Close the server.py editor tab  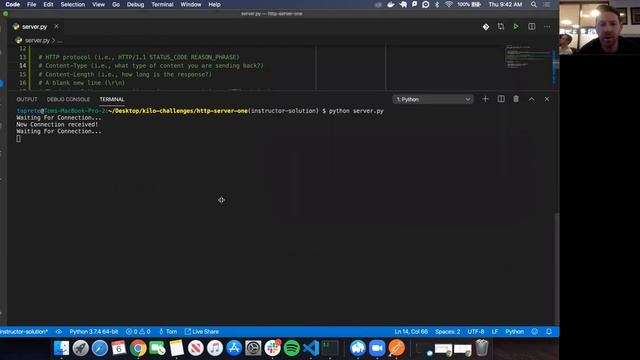tap(56, 27)
